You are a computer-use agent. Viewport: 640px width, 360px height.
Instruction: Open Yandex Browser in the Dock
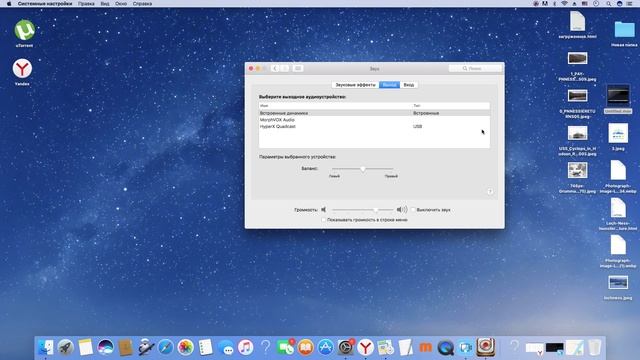(x=365, y=347)
